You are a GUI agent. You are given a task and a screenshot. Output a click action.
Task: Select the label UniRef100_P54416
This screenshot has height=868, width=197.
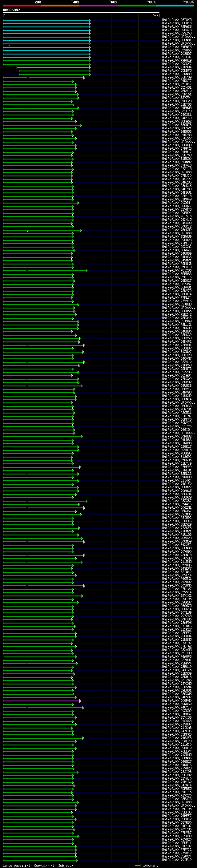click(177, 504)
